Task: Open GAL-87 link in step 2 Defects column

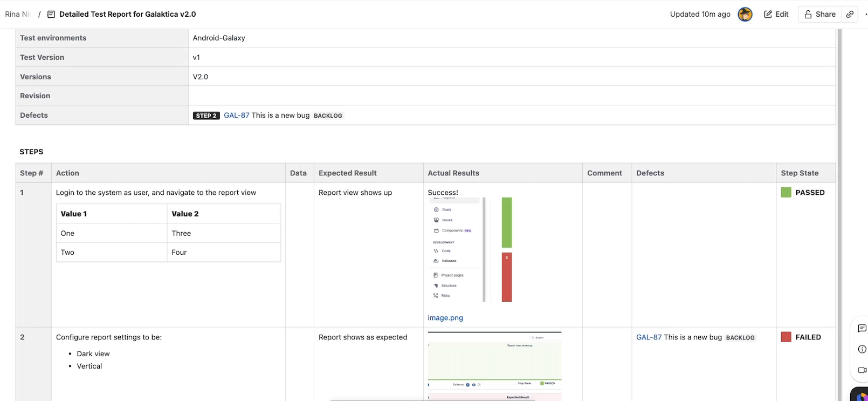Action: point(649,337)
